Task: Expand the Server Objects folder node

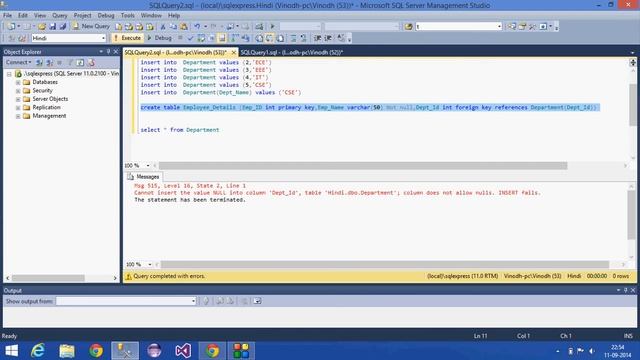Action: tap(18, 99)
